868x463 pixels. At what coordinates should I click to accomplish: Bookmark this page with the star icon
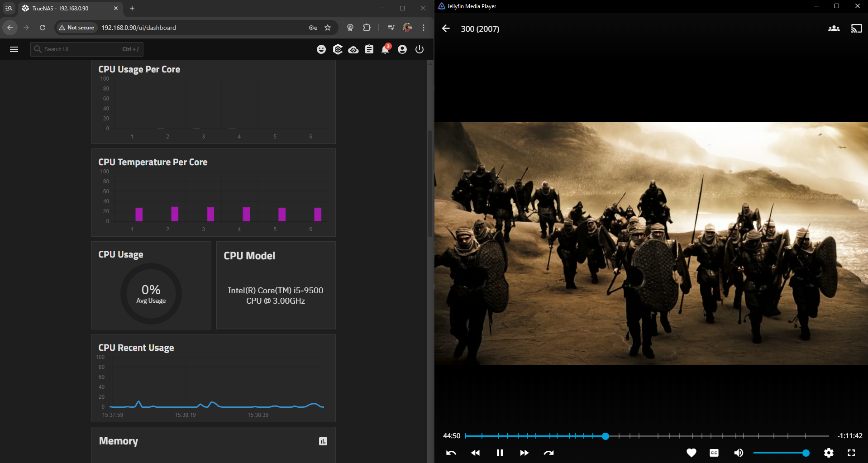pos(328,28)
